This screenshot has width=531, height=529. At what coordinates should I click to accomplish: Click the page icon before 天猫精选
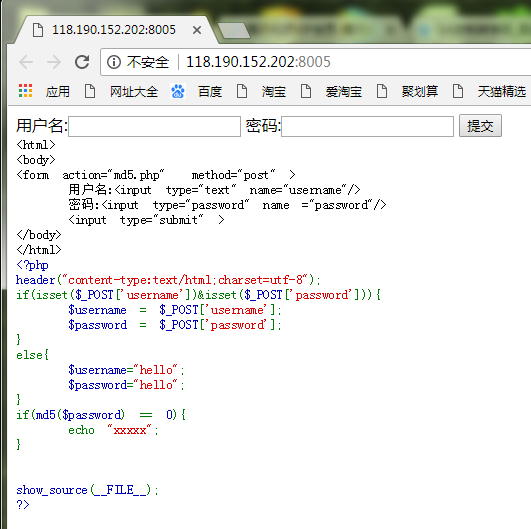pyautogui.click(x=458, y=91)
